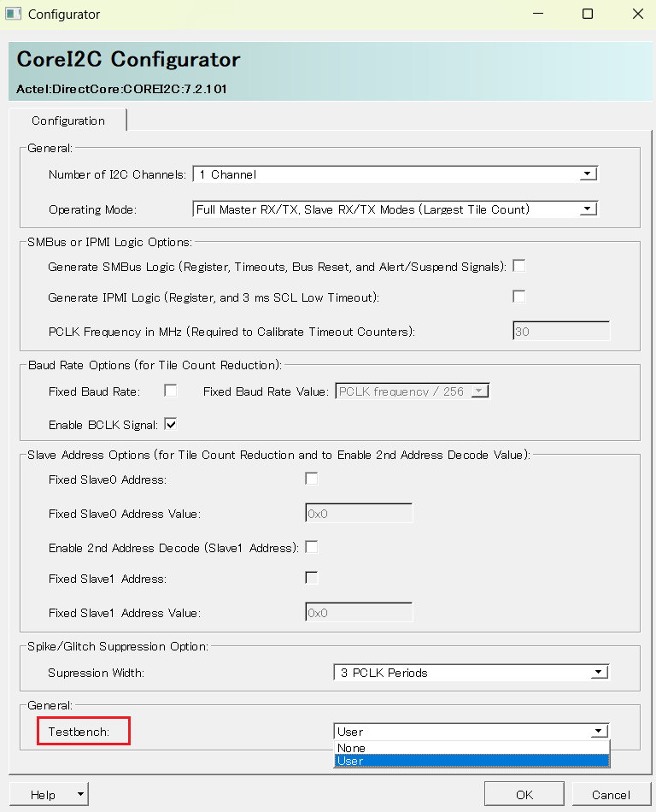The height and width of the screenshot is (812, 656).
Task: Toggle the Fixed Baud Rate checkbox
Action: 171,391
